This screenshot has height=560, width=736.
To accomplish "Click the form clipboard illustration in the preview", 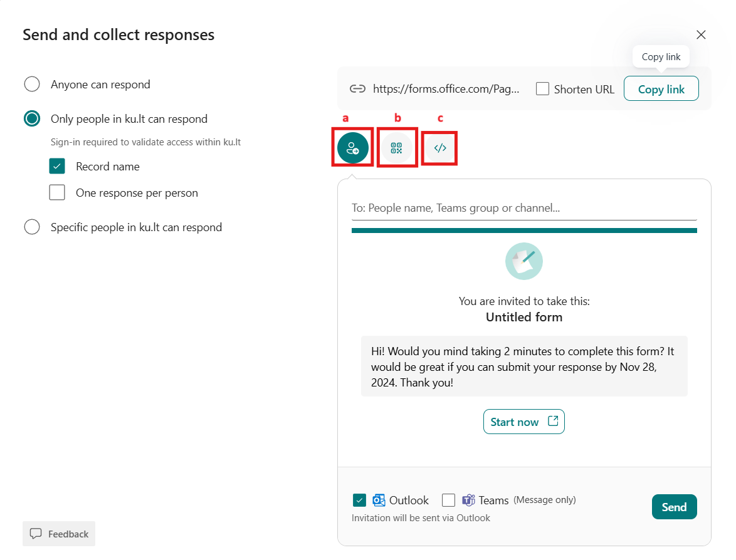I will [524, 261].
